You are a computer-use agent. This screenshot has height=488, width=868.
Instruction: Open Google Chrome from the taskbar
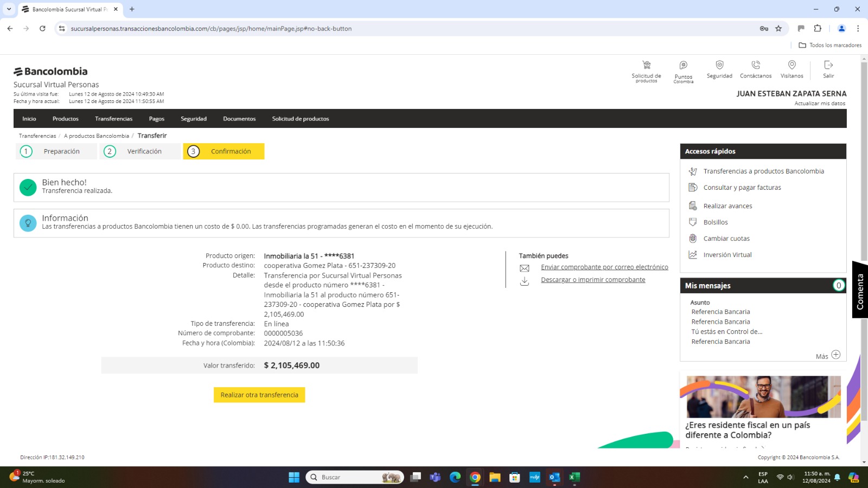(475, 477)
